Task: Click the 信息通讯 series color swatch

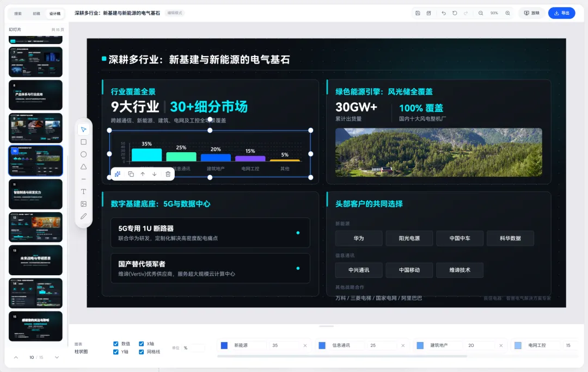Action: click(322, 345)
